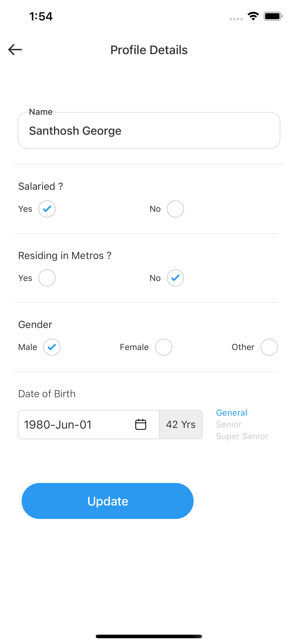Image resolution: width=298 pixels, height=644 pixels.
Task: Choose No for Residing in Metros
Action: pyautogui.click(x=175, y=278)
